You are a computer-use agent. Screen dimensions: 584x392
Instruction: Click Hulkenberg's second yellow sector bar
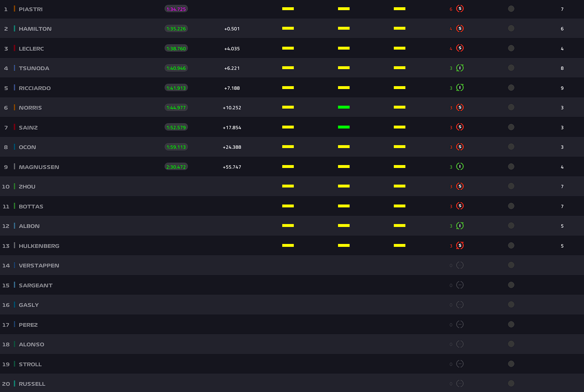click(344, 245)
